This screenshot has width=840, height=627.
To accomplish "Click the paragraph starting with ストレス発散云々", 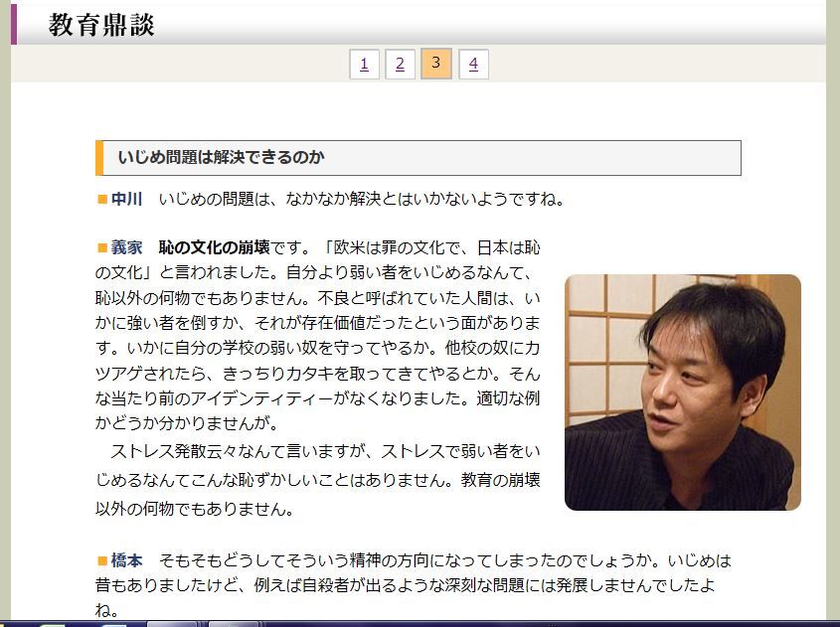I will [318, 480].
